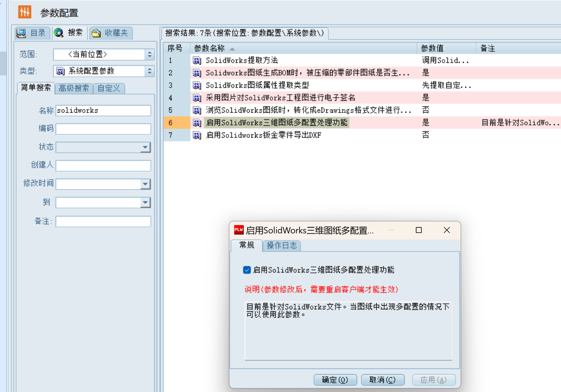Click the 参数值 column header
The width and height of the screenshot is (561, 392).
tap(446, 48)
